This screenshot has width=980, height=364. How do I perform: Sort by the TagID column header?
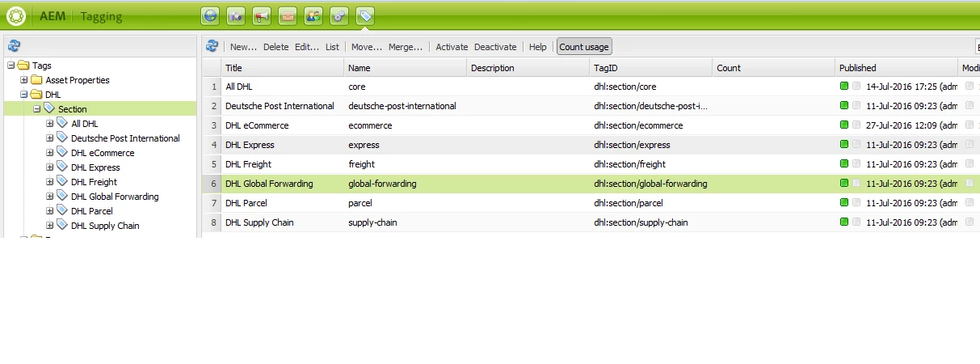pos(651,68)
